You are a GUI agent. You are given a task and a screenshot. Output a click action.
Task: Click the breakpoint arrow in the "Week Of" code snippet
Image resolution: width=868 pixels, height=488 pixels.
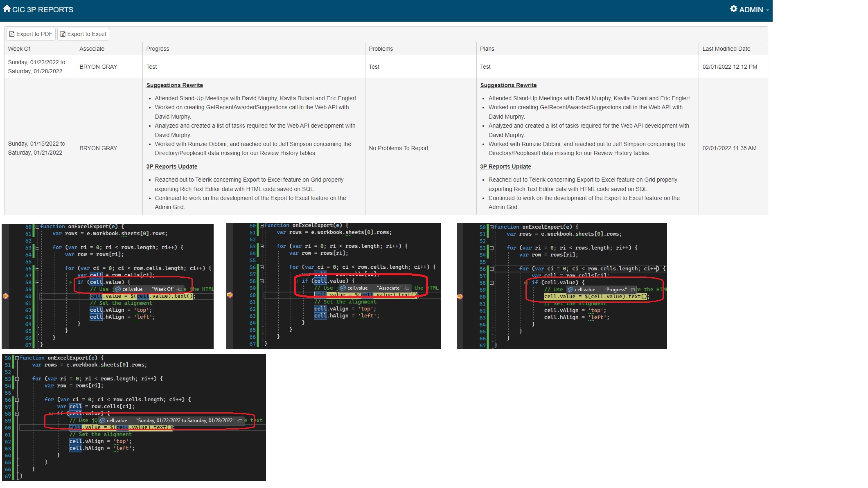click(6, 296)
